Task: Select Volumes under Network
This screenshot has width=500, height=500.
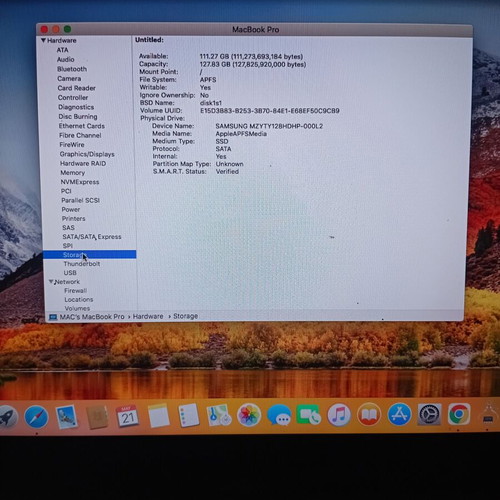Action: click(77, 308)
